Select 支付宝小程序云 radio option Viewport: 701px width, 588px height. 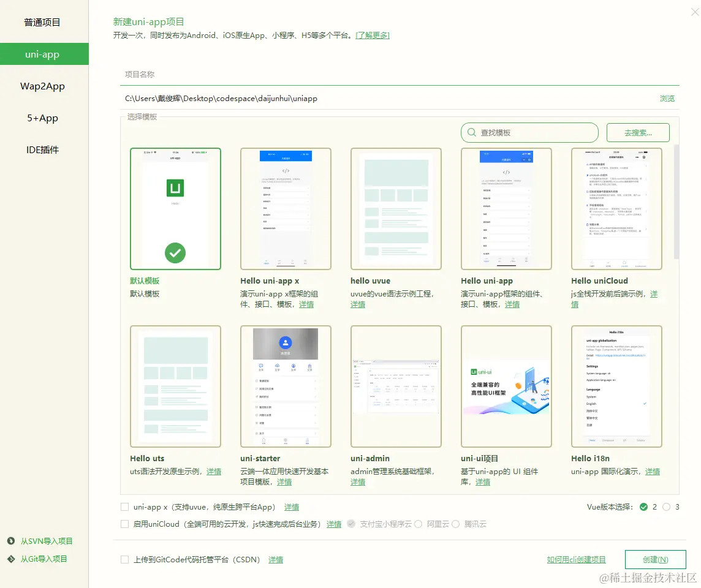(x=351, y=524)
